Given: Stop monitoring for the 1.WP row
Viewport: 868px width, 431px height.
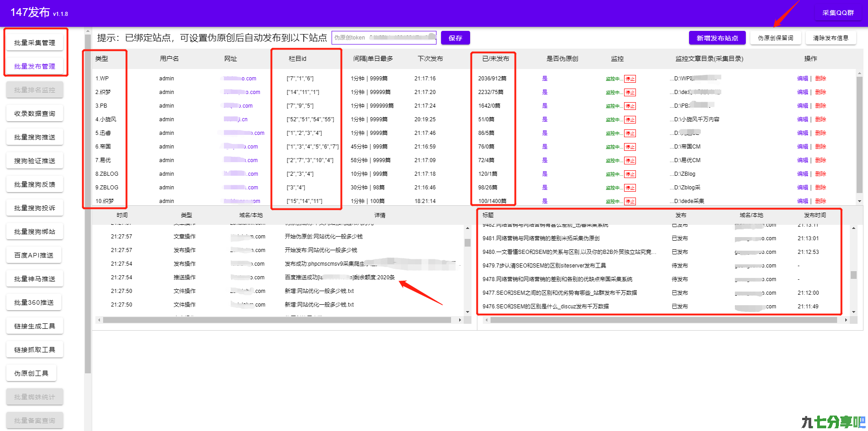Looking at the screenshot, I should [630, 79].
